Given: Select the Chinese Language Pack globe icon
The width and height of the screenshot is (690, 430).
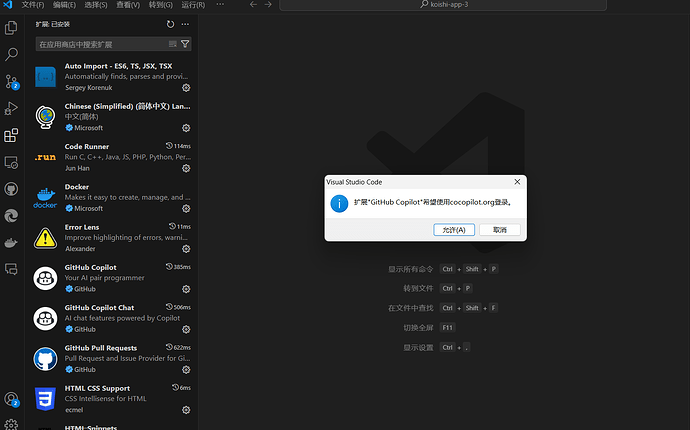Looking at the screenshot, I should (x=45, y=117).
